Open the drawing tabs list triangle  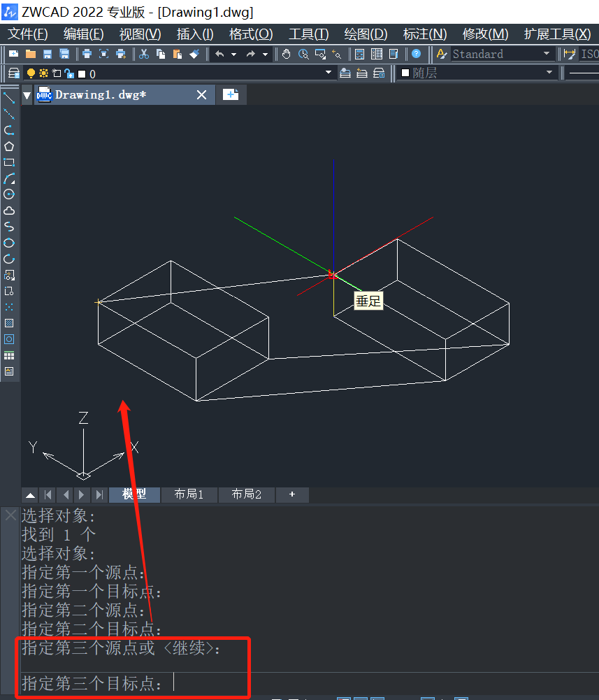(x=27, y=95)
